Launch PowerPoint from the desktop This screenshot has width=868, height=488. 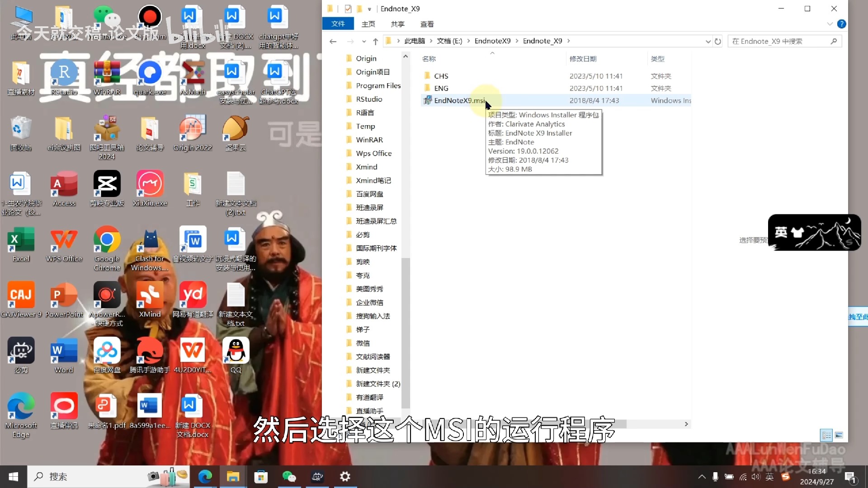tap(64, 300)
